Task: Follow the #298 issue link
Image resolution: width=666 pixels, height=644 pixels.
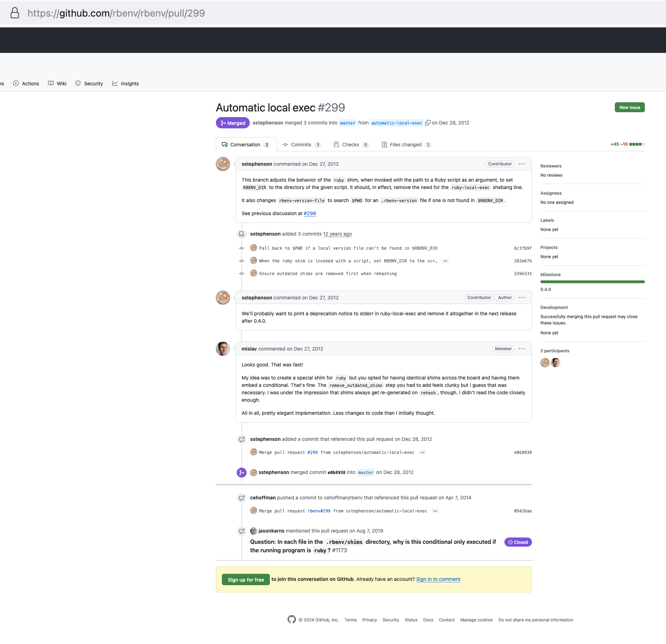Action: (310, 213)
